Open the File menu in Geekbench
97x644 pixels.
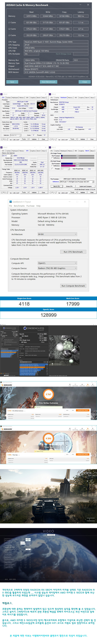tap(10, 206)
